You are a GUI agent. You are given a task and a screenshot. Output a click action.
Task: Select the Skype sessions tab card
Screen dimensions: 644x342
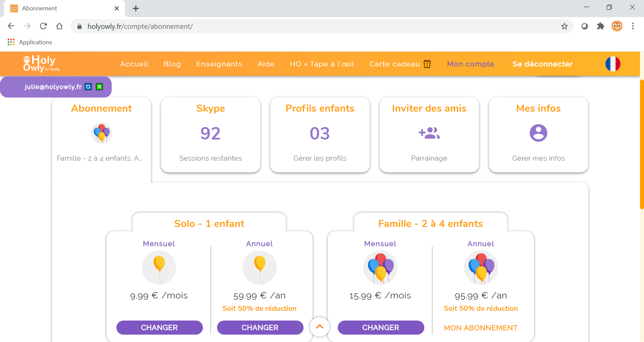pos(211,135)
